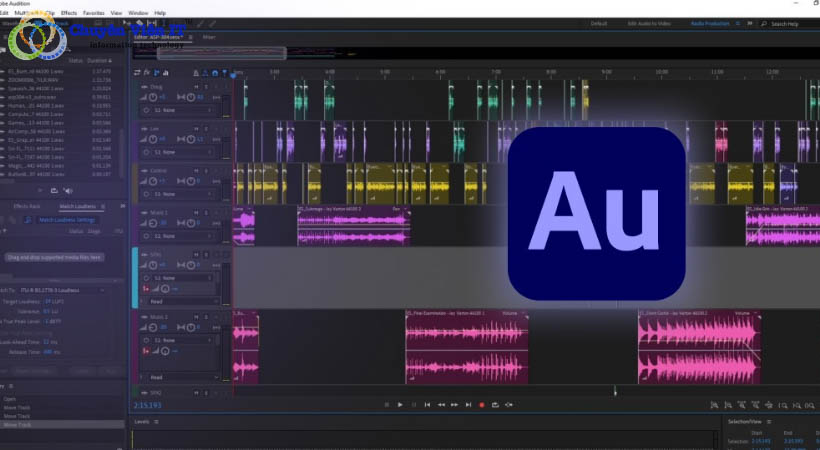Click the 2:15.193 timecode display
This screenshot has height=450, width=820.
click(x=147, y=405)
